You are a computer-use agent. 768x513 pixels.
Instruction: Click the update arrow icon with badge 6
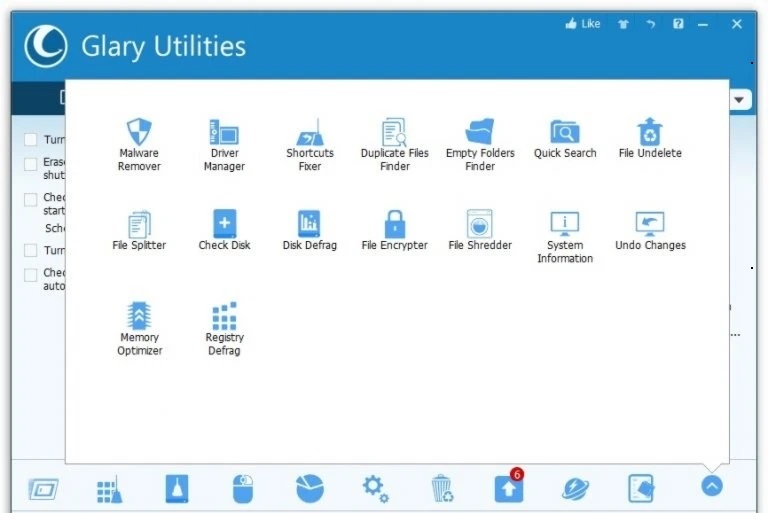(x=509, y=488)
